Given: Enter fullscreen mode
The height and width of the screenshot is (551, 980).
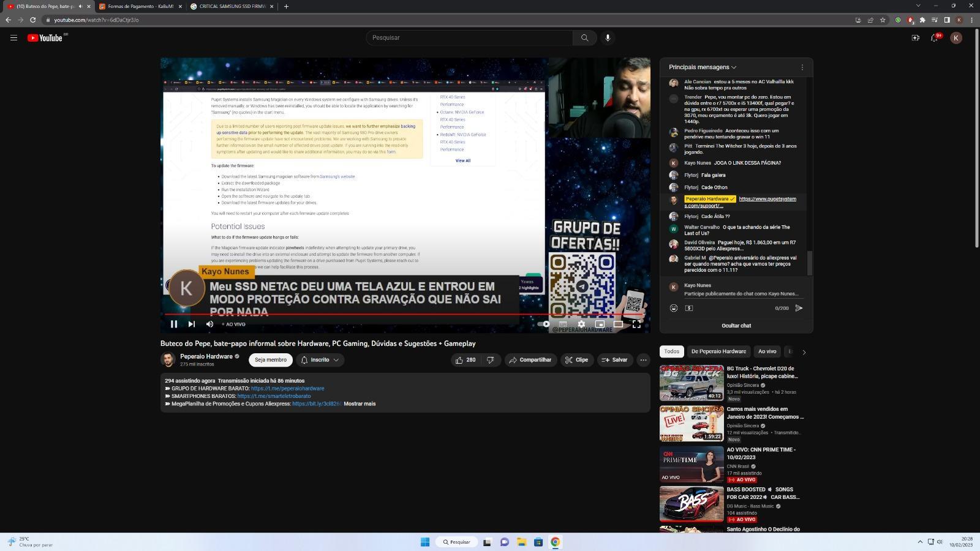Looking at the screenshot, I should click(636, 324).
